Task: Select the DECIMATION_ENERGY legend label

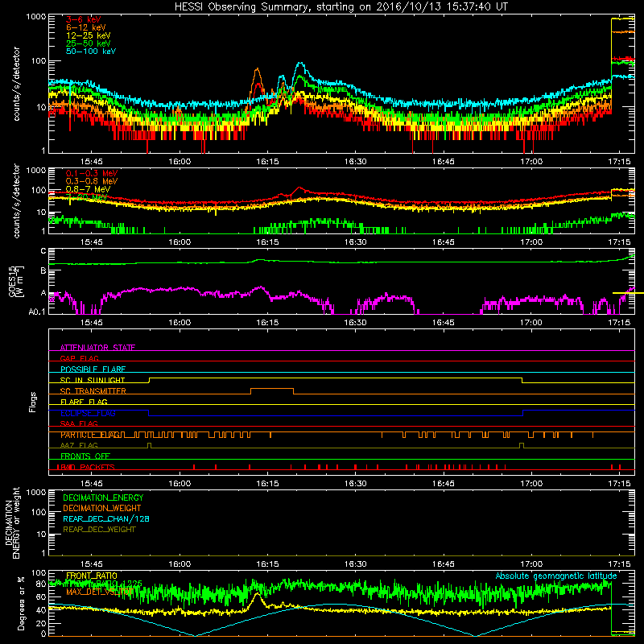Action: pyautogui.click(x=103, y=497)
